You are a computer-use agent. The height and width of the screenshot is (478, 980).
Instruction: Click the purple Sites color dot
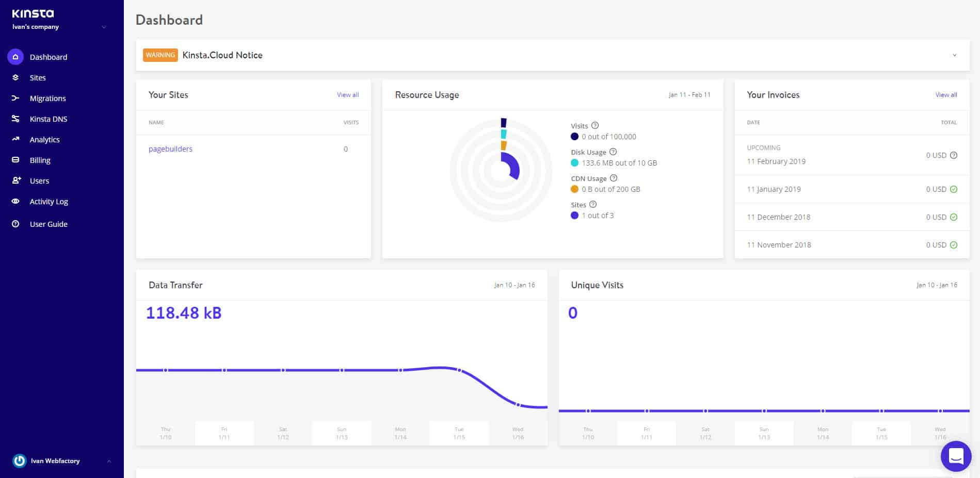coord(574,216)
